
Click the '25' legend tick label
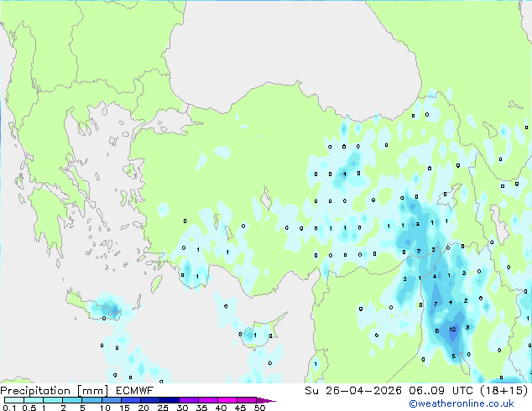point(163,408)
